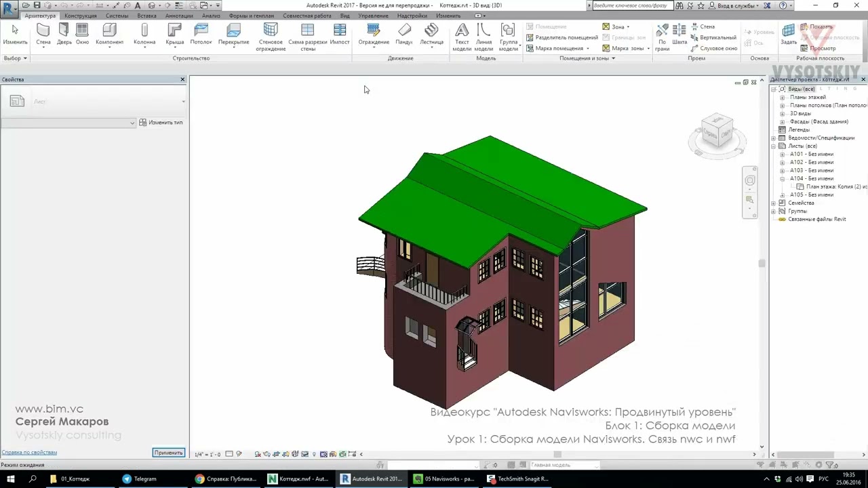Click the Изменить тип button
This screenshot has width=868, height=488.
[161, 123]
